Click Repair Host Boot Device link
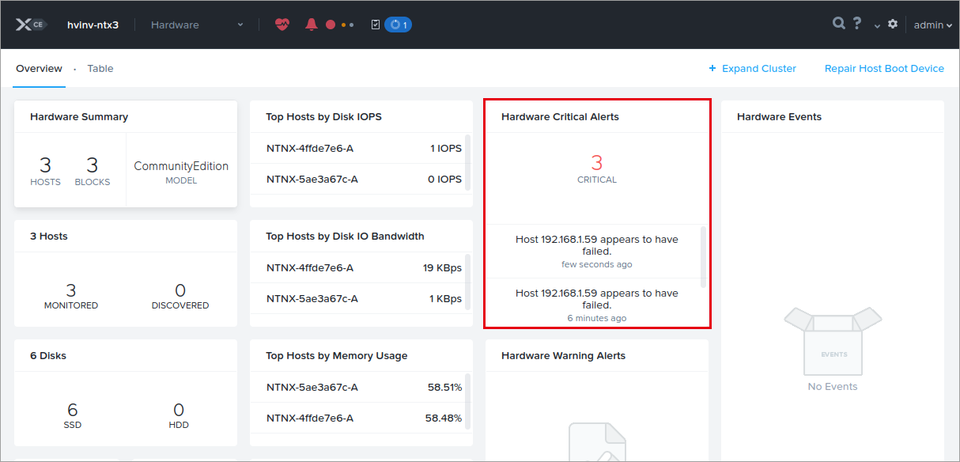Screen dimensions: 960x462 [884, 69]
